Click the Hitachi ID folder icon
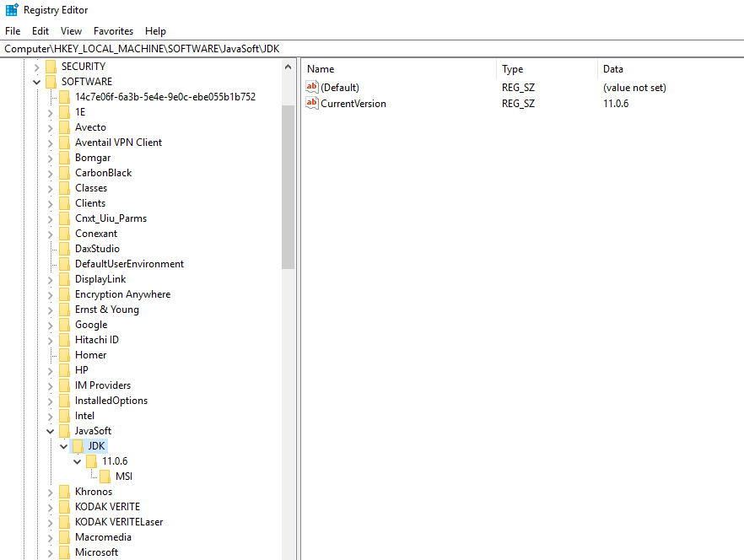Screen dimensions: 744x560 tap(64, 340)
